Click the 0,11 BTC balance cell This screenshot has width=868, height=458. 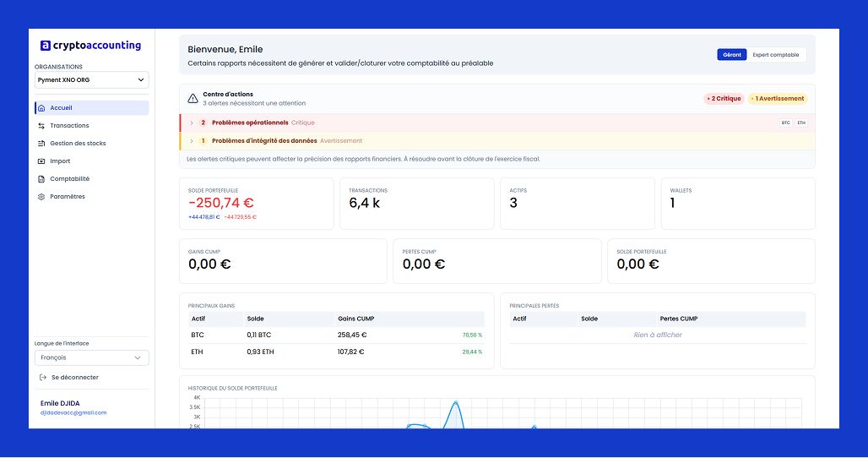(258, 335)
